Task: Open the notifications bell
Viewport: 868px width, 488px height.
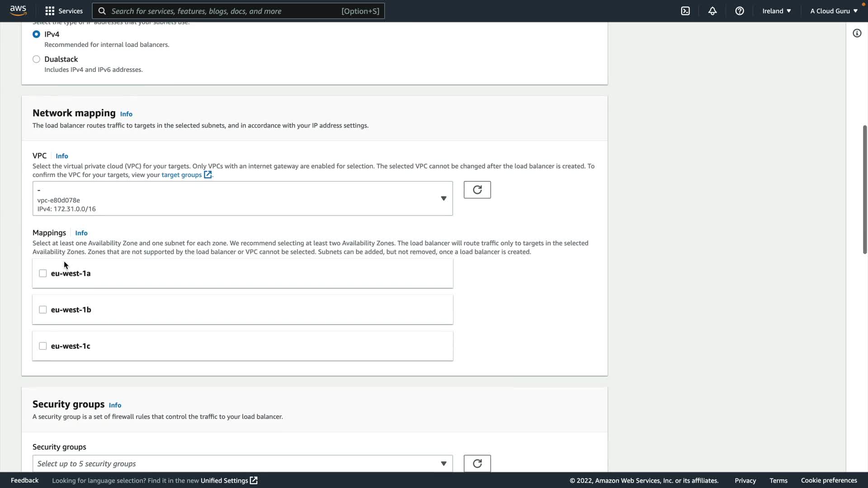Action: [712, 11]
